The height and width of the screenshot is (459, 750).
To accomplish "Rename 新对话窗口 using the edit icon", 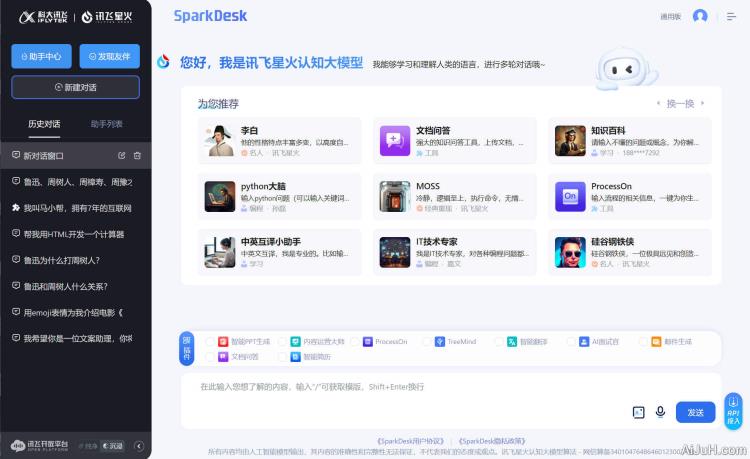I will [122, 156].
